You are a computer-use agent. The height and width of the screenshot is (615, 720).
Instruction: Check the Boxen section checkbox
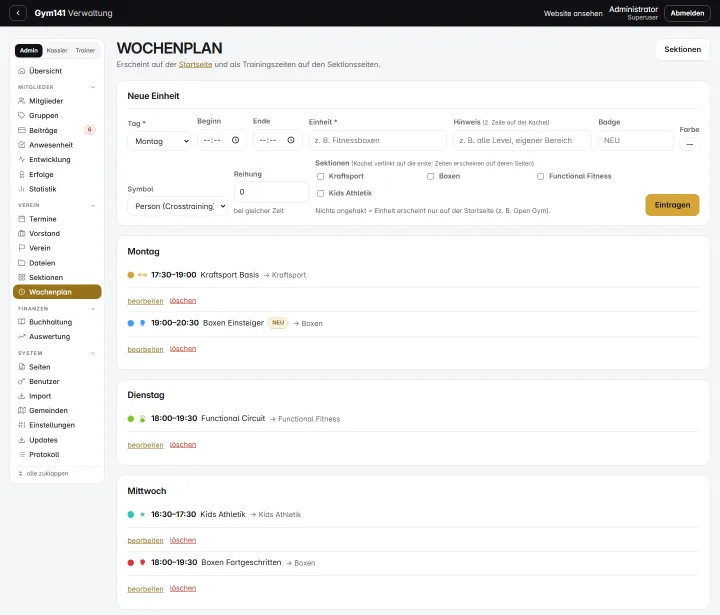(x=430, y=176)
